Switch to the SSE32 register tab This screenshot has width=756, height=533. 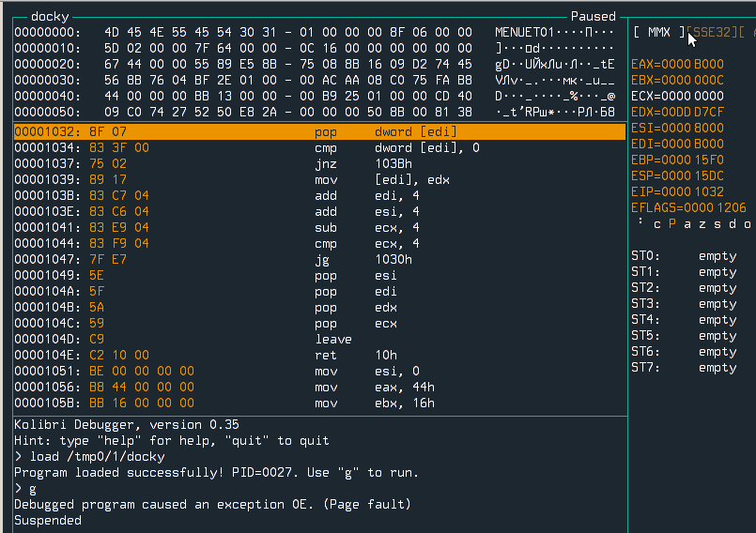coord(713,33)
